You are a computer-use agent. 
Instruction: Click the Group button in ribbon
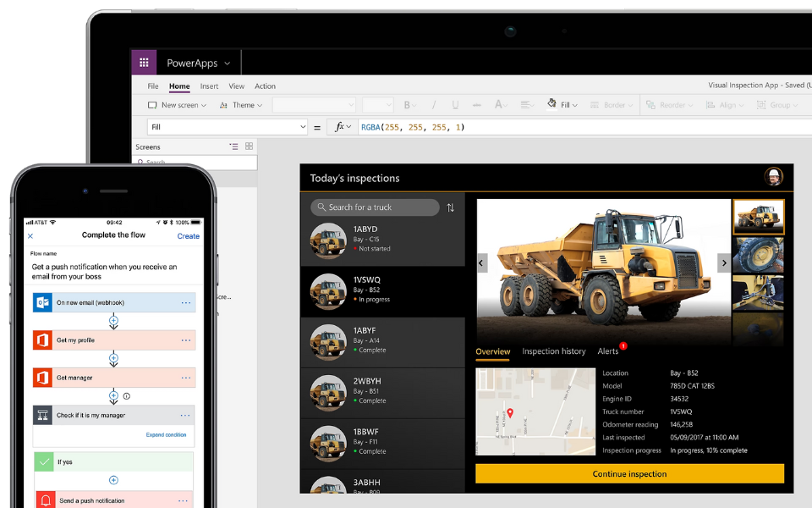pyautogui.click(x=777, y=105)
